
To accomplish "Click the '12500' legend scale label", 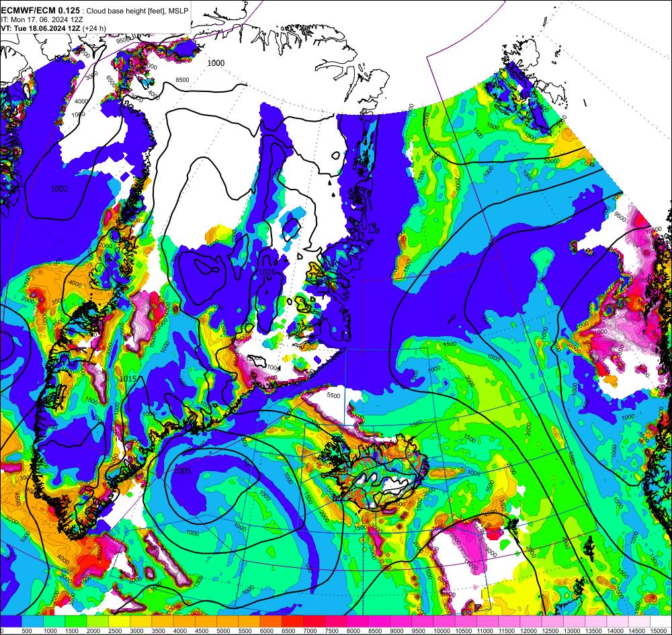I will (550, 631).
